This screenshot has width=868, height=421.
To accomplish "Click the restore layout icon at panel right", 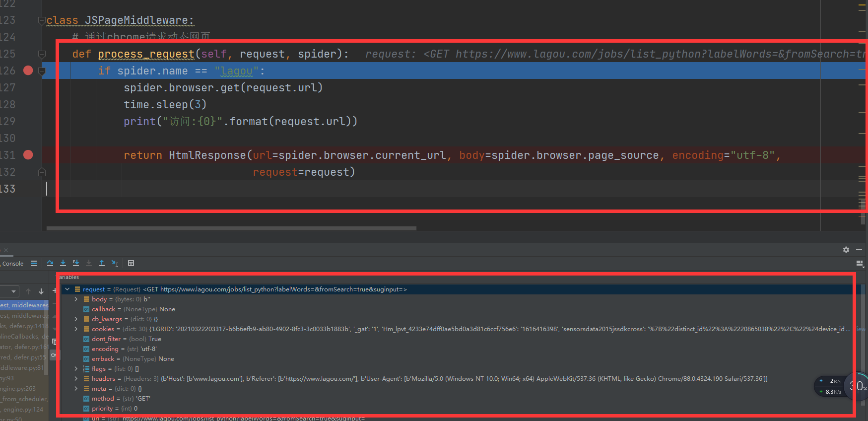I will [x=860, y=264].
